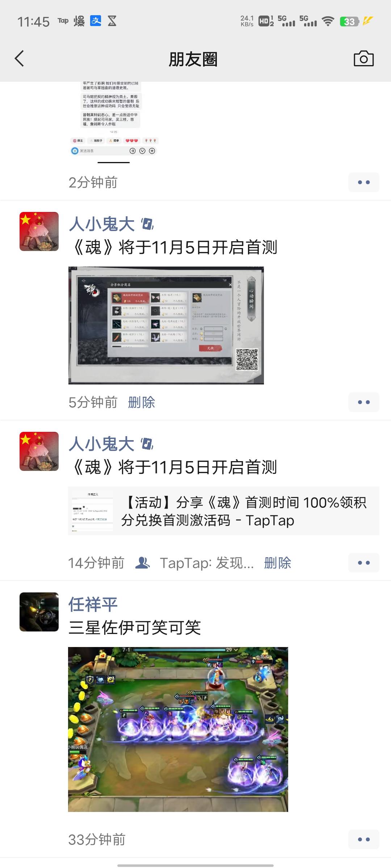The image size is (391, 868).
Task: Tap the TapTap: 发现... source label
Action: [207, 563]
